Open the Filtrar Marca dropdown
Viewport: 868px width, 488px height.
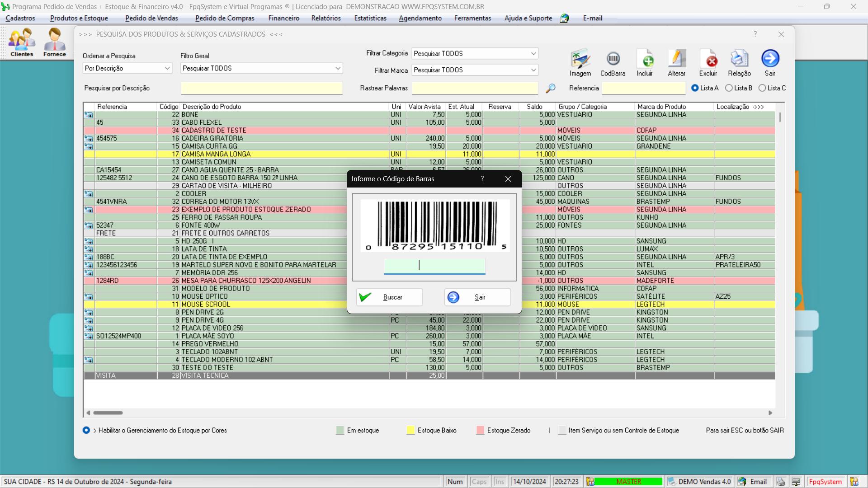475,70
